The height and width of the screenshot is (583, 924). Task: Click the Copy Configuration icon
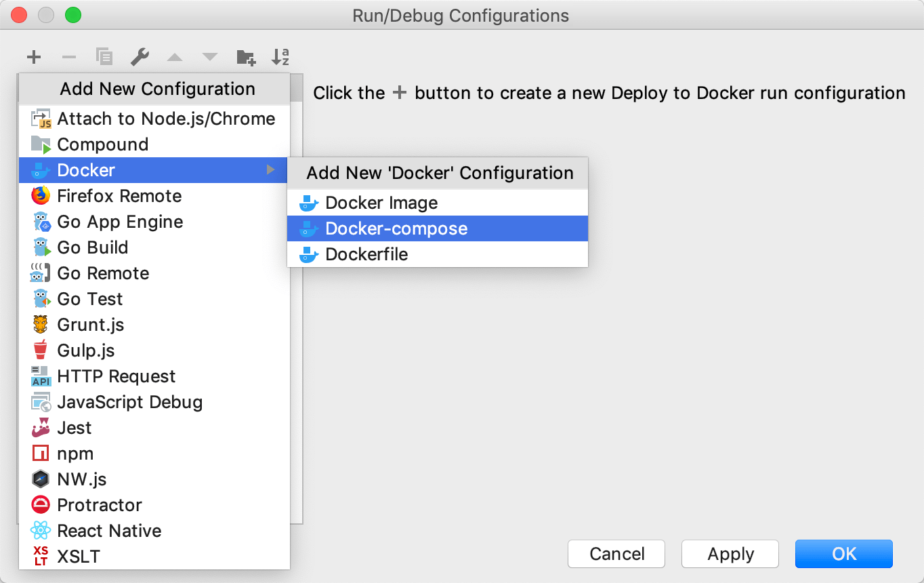104,57
